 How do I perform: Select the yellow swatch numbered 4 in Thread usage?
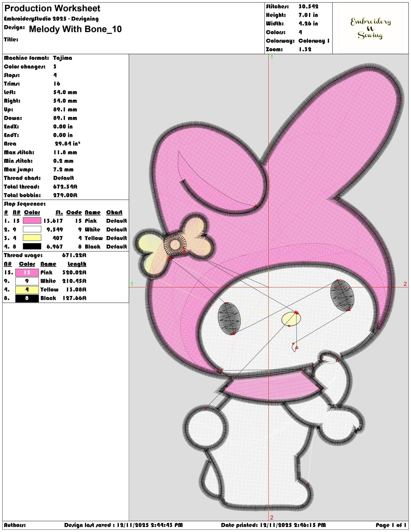pos(27,290)
